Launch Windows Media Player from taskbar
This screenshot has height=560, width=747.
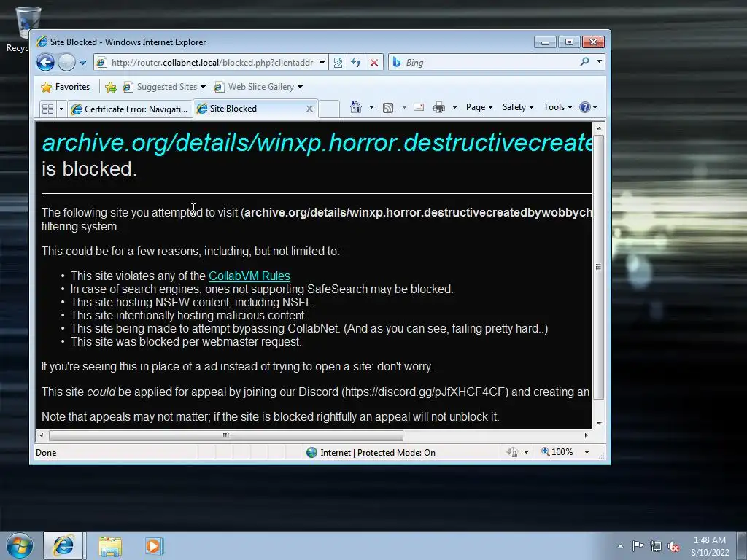[x=154, y=545]
